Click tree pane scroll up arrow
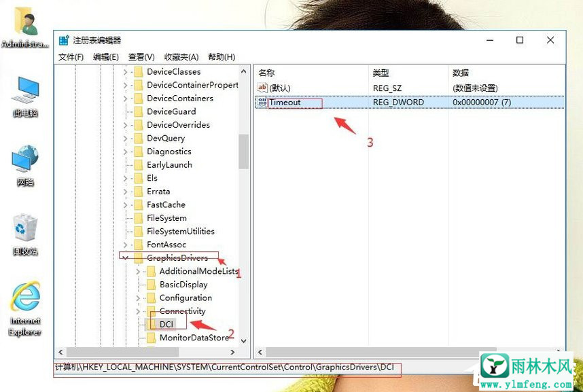This screenshot has height=392, width=583. (x=243, y=71)
